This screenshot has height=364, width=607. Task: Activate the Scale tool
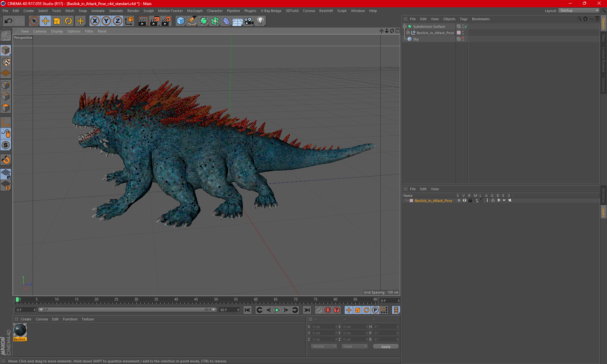[x=57, y=21]
